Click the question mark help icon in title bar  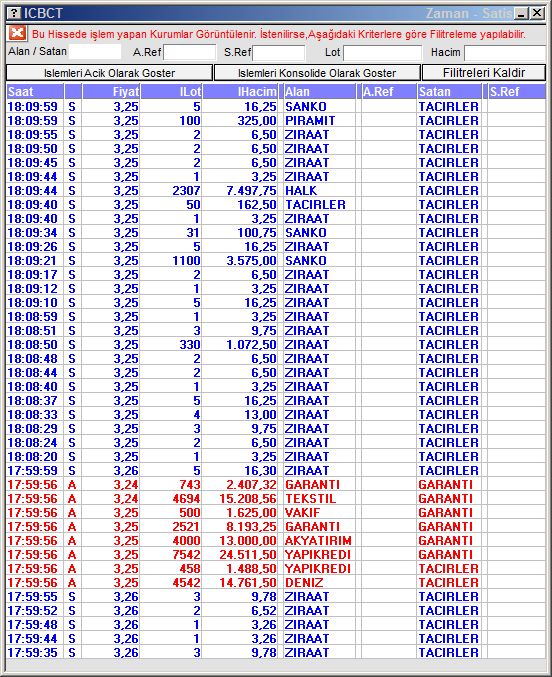point(14,13)
